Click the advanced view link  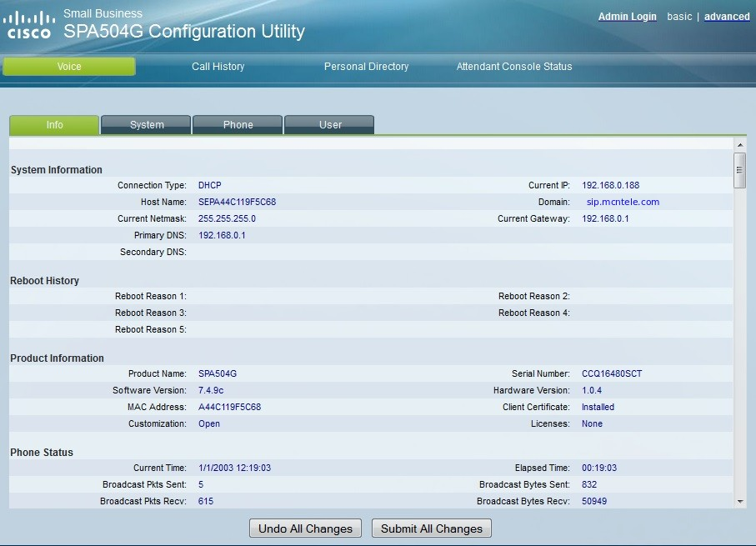point(727,17)
